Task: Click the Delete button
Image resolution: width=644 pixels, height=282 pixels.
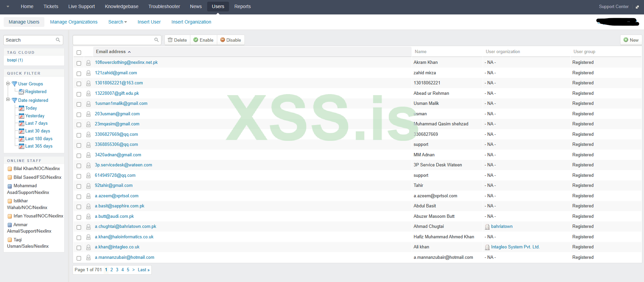Action: point(177,40)
